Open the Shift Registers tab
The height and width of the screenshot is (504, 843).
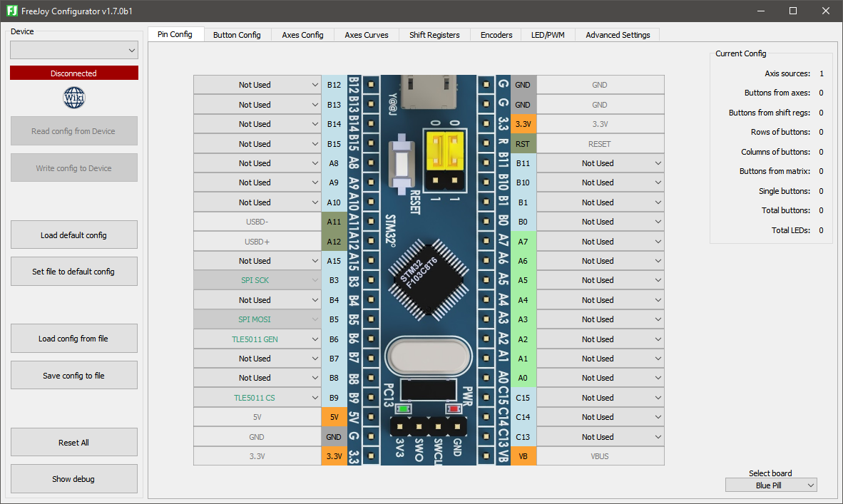pos(434,35)
